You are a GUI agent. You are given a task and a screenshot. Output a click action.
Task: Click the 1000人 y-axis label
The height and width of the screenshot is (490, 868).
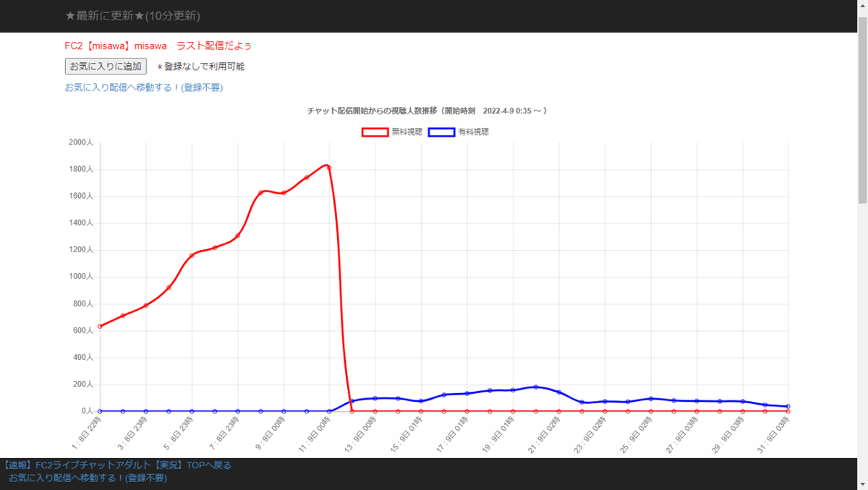[81, 277]
